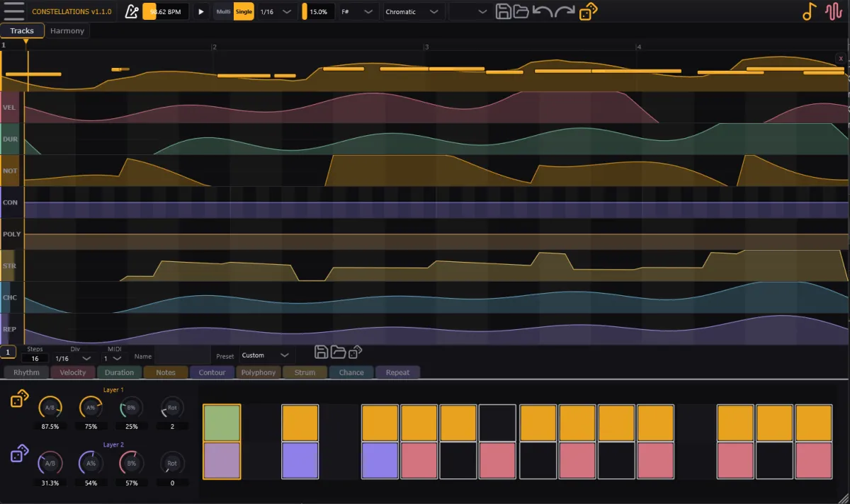Adjust the Layer 1 A/B knob
This screenshot has height=504, width=850.
click(50, 408)
